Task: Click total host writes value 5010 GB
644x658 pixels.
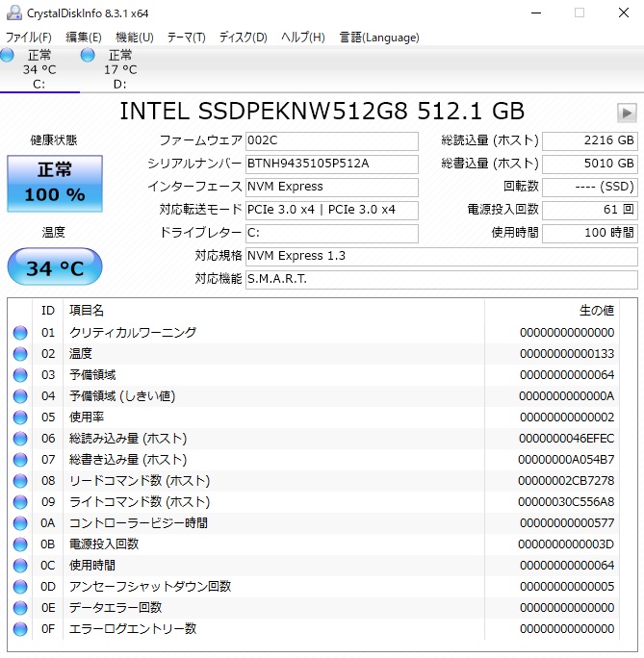Action: point(590,164)
